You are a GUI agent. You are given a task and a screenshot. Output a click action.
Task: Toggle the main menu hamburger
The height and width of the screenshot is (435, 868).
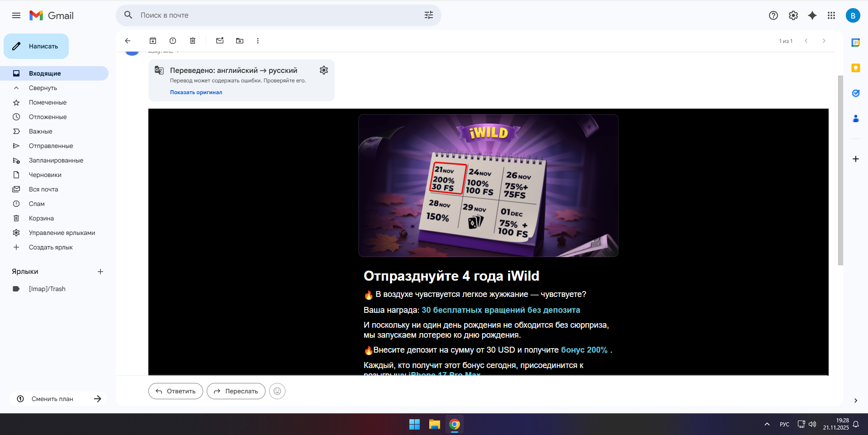[16, 15]
